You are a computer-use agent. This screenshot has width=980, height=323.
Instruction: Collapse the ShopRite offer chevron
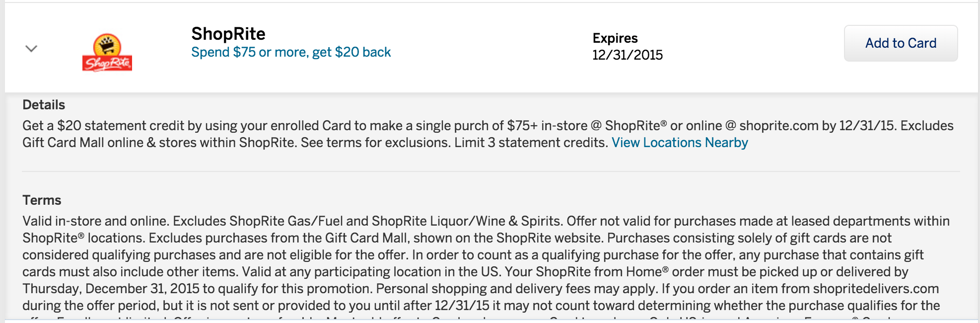click(x=31, y=49)
